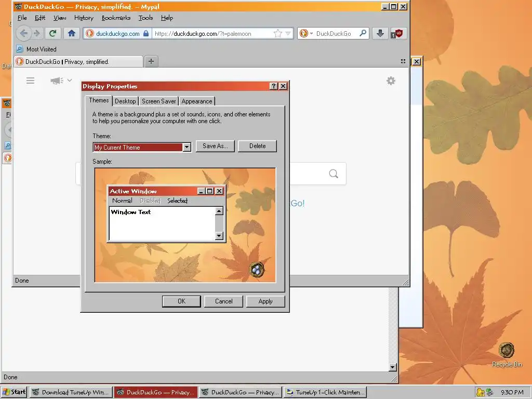Click scroll up arrow in sample window

(219, 211)
